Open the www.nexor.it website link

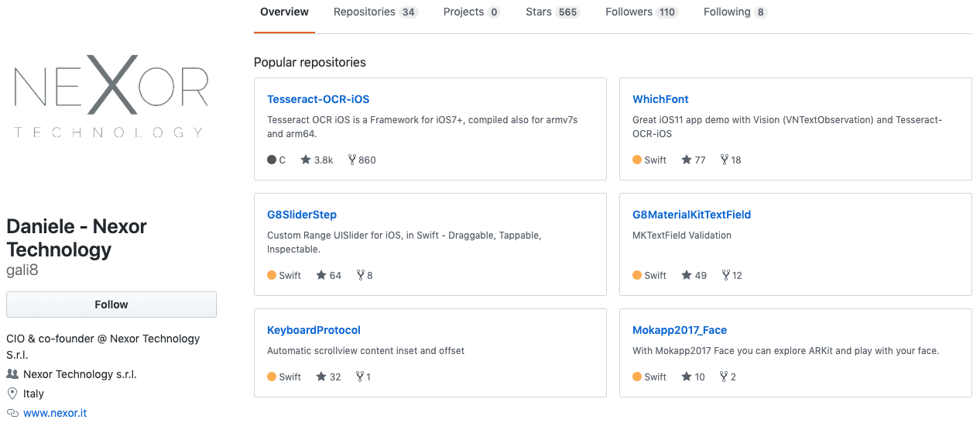pos(55,413)
